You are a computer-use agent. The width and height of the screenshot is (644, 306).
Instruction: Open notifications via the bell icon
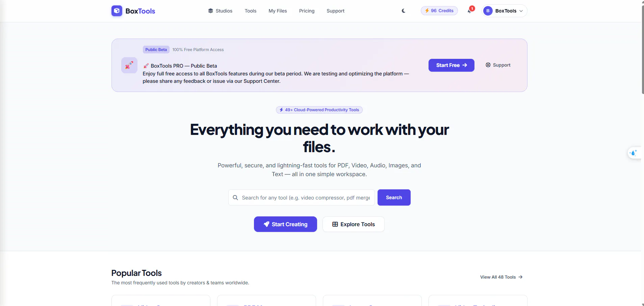470,11
